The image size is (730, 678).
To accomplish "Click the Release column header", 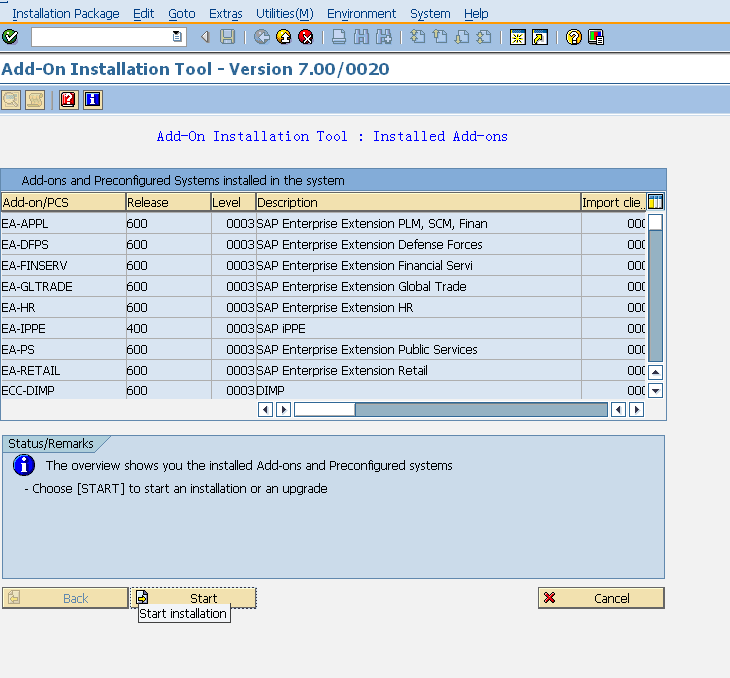I will (168, 202).
